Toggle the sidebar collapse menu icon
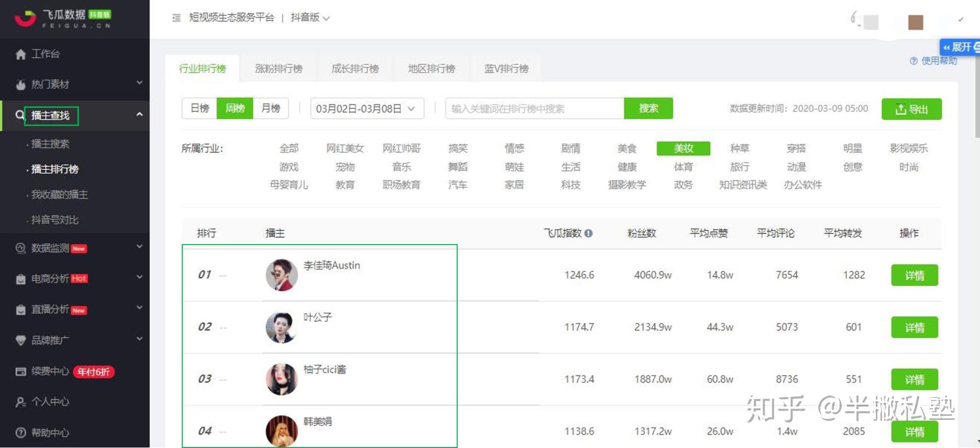The image size is (980, 448). [177, 18]
